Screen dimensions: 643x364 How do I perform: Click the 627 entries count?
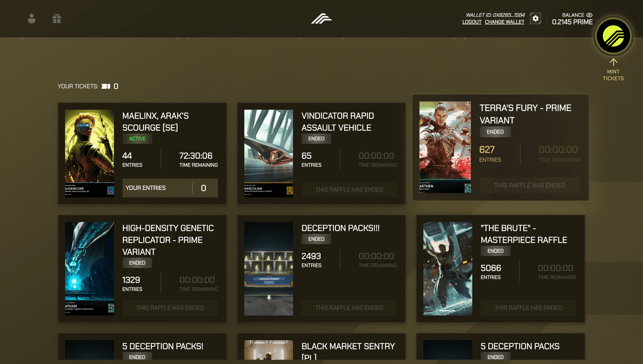pyautogui.click(x=487, y=149)
